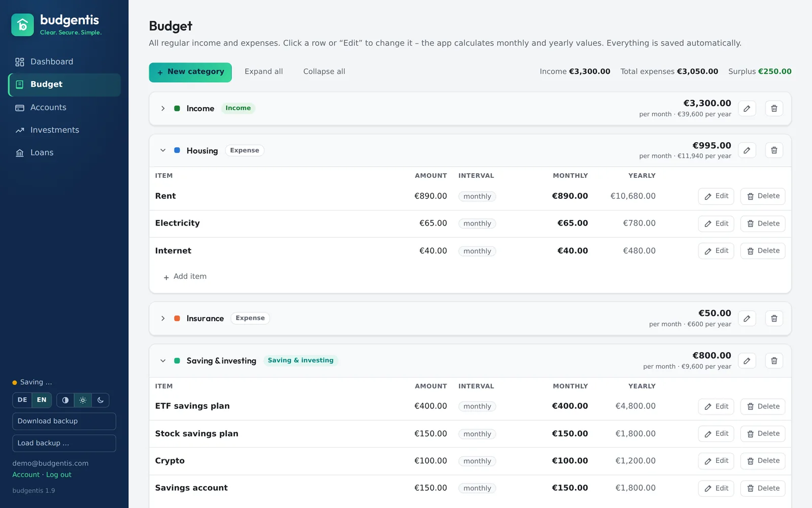Click the Crypto row name
This screenshot has width=812, height=508.
pyautogui.click(x=170, y=461)
